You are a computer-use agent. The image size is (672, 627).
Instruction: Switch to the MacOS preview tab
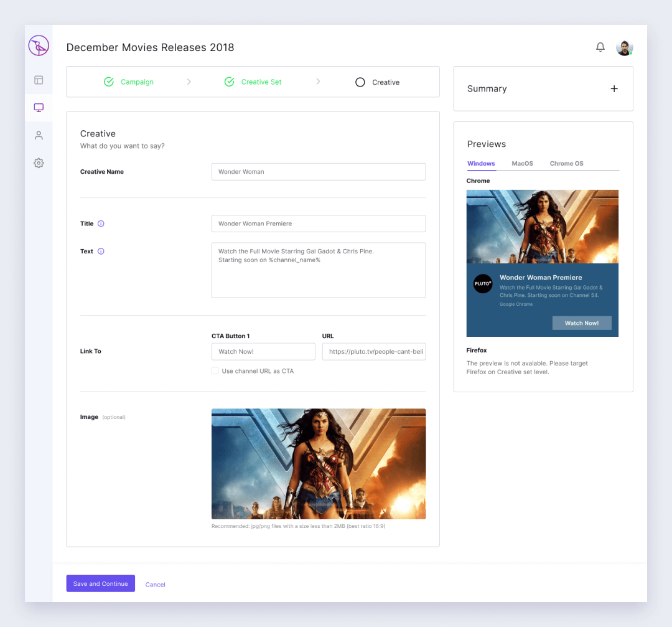click(x=523, y=163)
